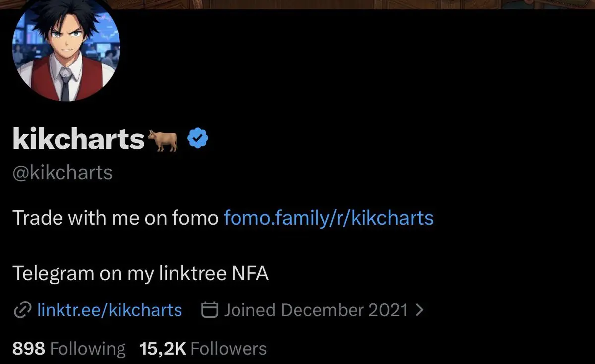Open the fomo.family/r/kikcharts link

pyautogui.click(x=329, y=218)
